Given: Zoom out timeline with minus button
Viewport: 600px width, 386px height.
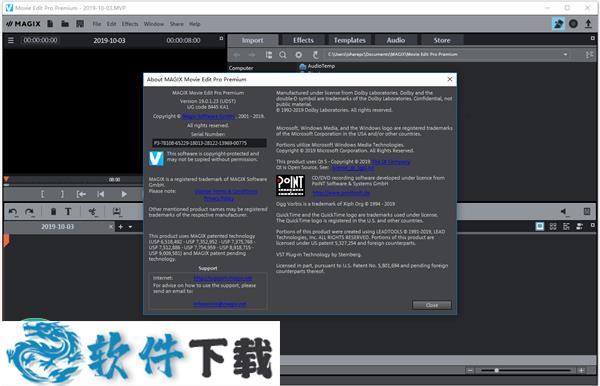Looking at the screenshot, I should (470, 370).
